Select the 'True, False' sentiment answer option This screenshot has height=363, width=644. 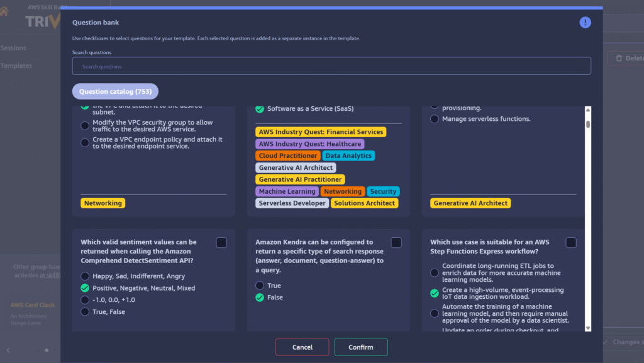coord(85,311)
